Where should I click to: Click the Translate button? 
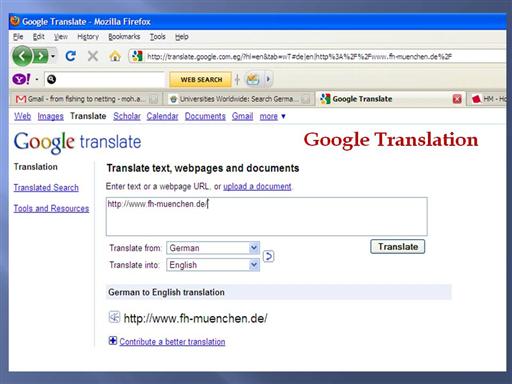(x=397, y=247)
